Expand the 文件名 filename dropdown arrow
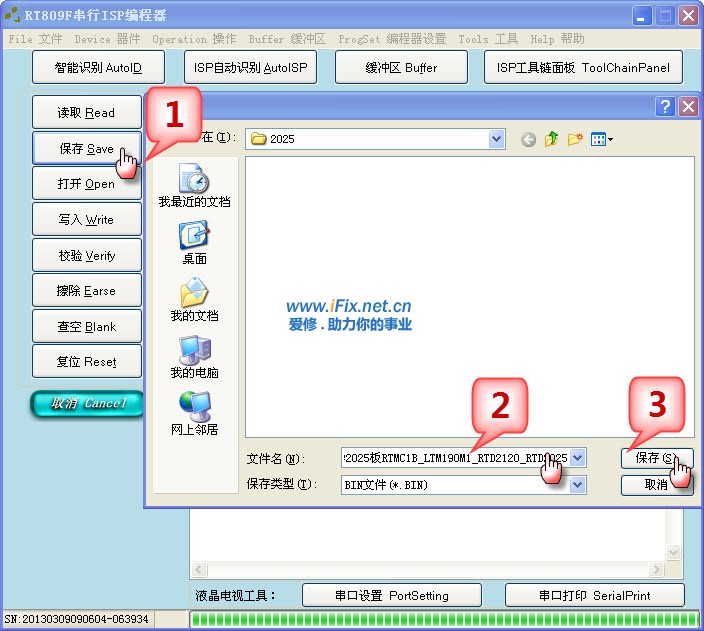The image size is (704, 631). point(578,458)
